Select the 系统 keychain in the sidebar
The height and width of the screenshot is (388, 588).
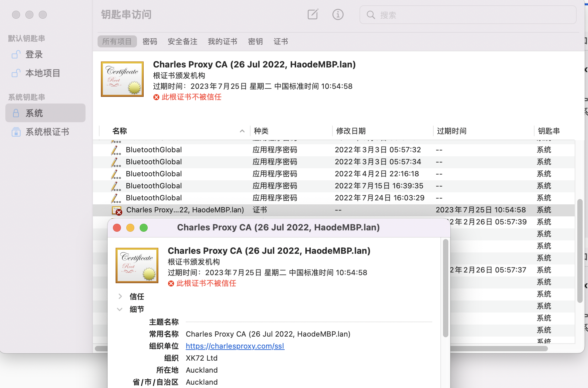tap(45, 113)
